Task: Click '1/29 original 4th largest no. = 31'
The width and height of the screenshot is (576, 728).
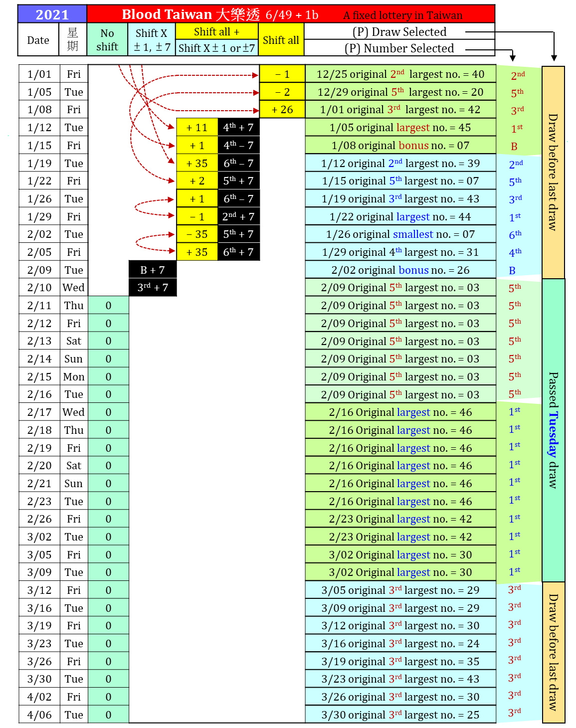Action: click(400, 252)
